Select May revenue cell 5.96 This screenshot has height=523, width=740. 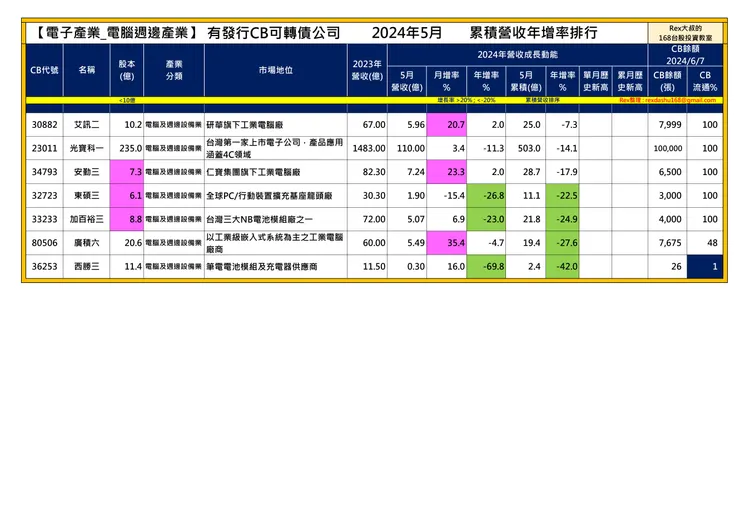(407, 125)
